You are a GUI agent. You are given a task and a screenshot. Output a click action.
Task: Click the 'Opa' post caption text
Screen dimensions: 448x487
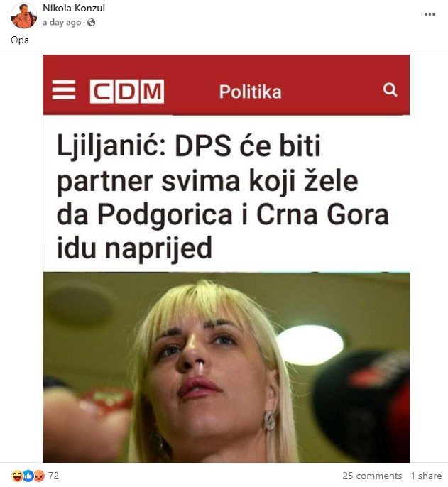tap(20, 40)
